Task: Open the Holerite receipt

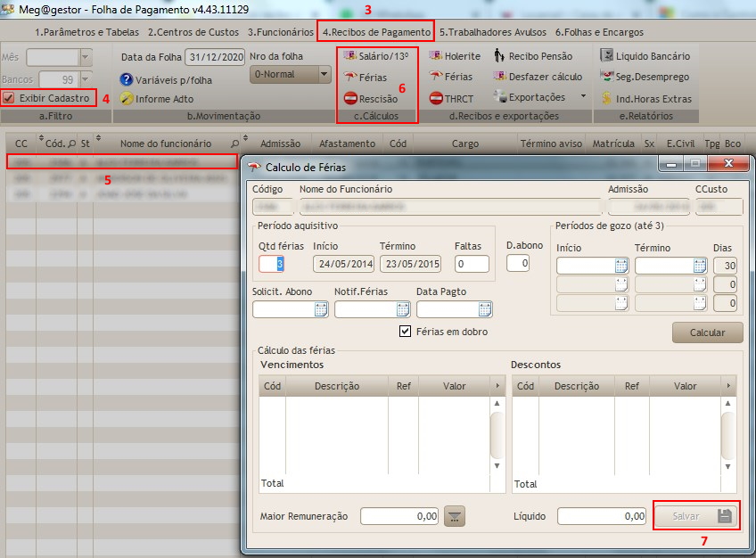Action: click(x=455, y=56)
